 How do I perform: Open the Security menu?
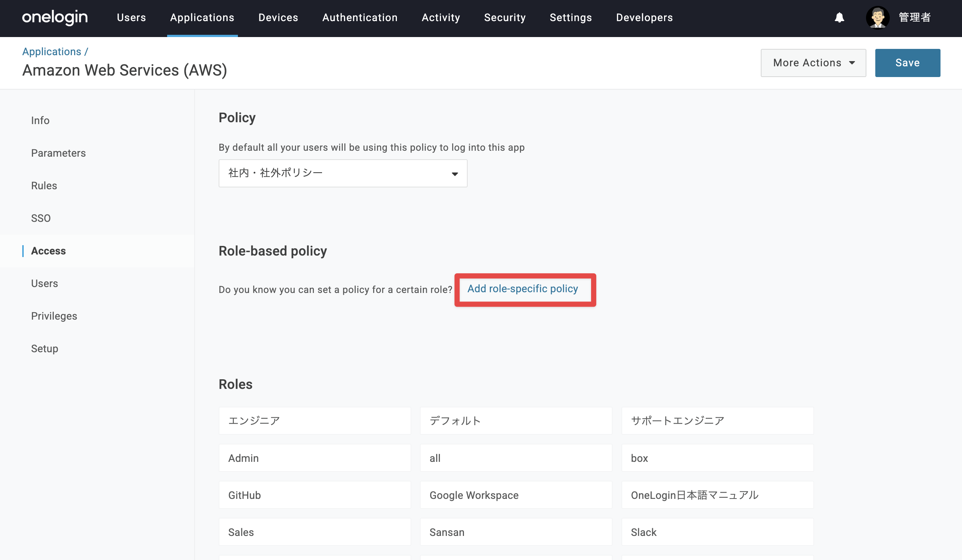point(505,17)
